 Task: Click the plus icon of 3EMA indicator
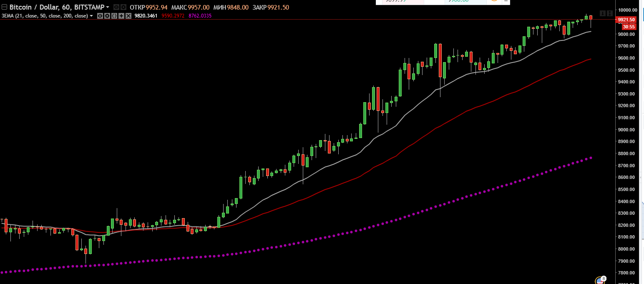coord(121,16)
